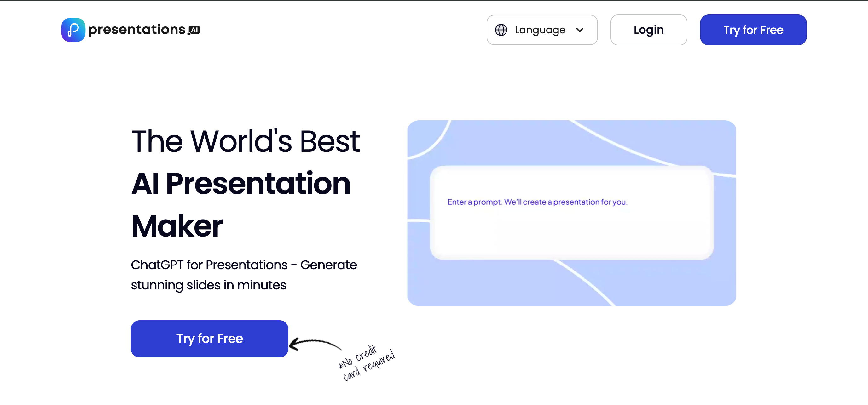Click the Login button

[x=648, y=30]
